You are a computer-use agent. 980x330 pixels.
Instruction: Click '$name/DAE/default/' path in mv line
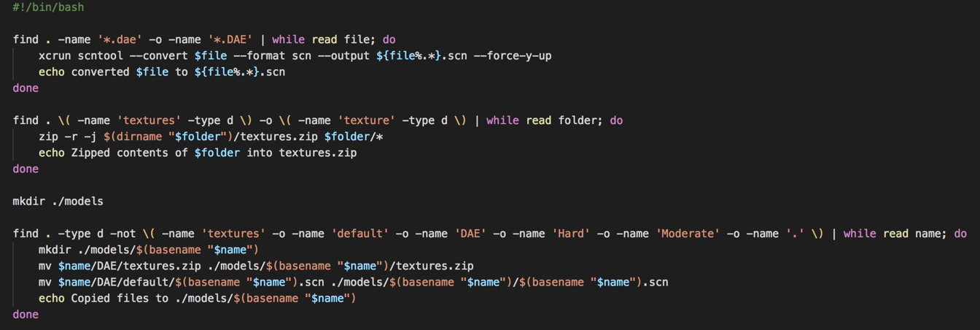coord(116,282)
